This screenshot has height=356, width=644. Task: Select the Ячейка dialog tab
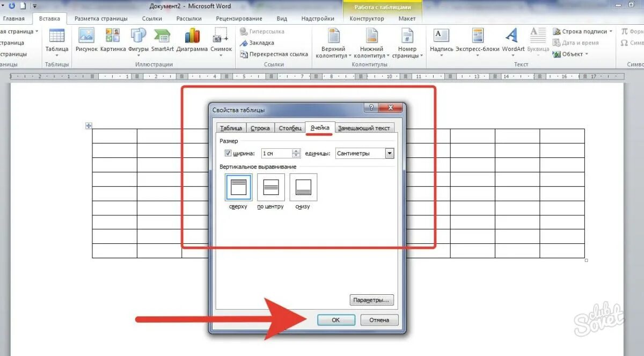[x=320, y=127]
